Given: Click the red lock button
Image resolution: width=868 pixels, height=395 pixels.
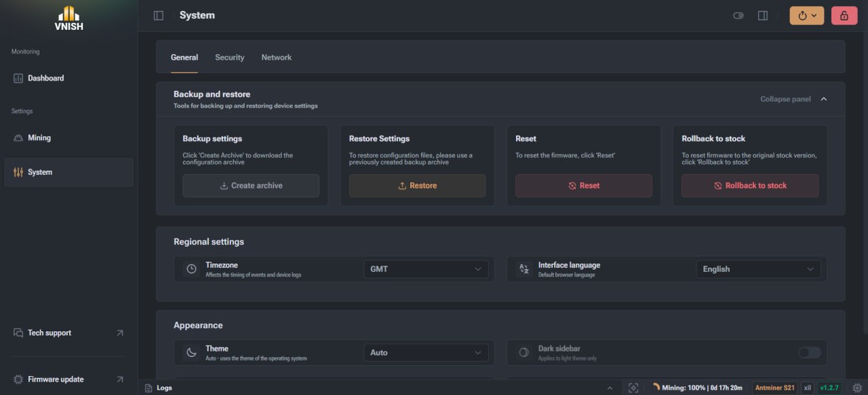Looking at the screenshot, I should 844,16.
